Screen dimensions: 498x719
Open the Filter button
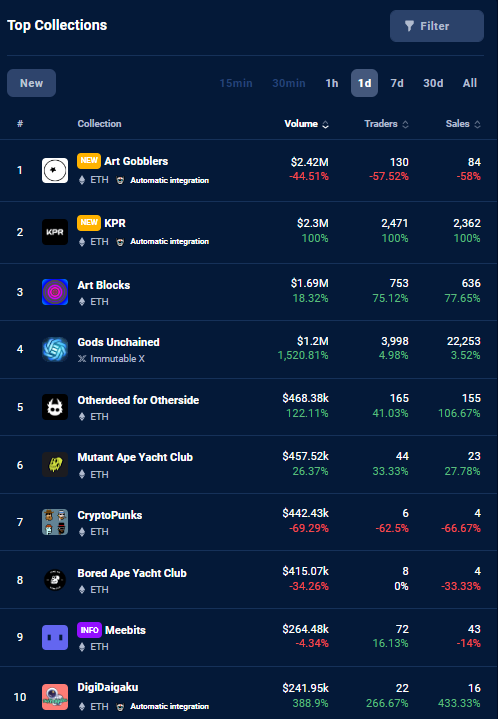tap(437, 26)
